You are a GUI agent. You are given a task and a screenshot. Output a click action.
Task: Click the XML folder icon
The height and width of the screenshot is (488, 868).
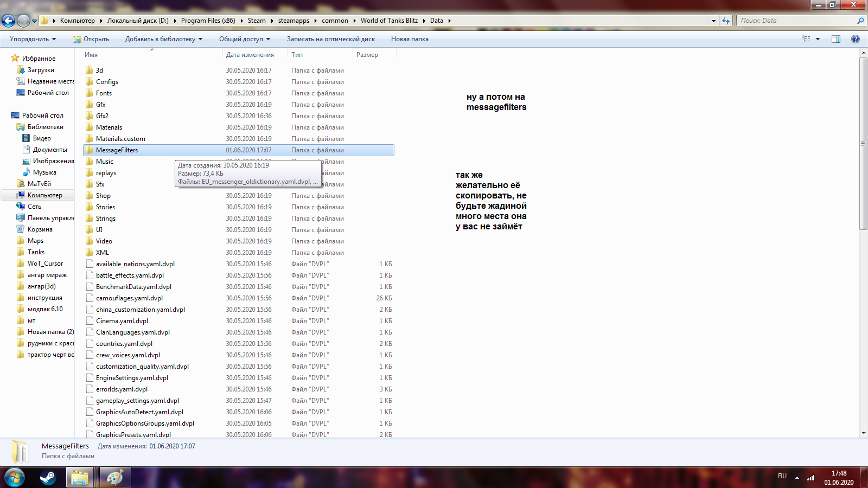point(90,253)
